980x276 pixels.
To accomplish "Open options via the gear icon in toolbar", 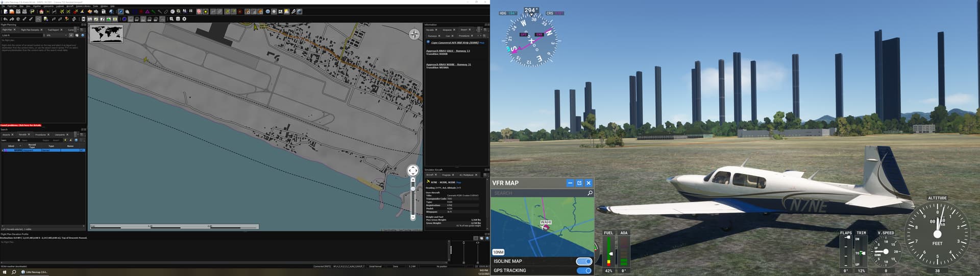I will coord(184,19).
